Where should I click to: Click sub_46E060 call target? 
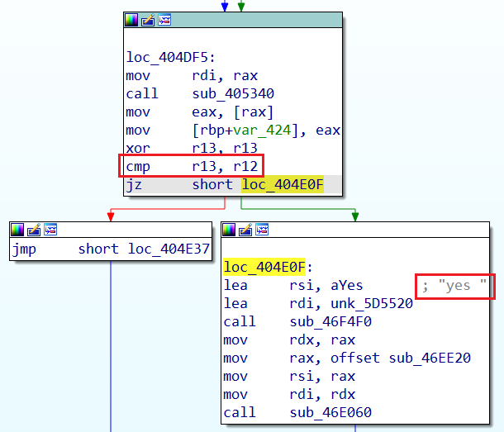[330, 412]
